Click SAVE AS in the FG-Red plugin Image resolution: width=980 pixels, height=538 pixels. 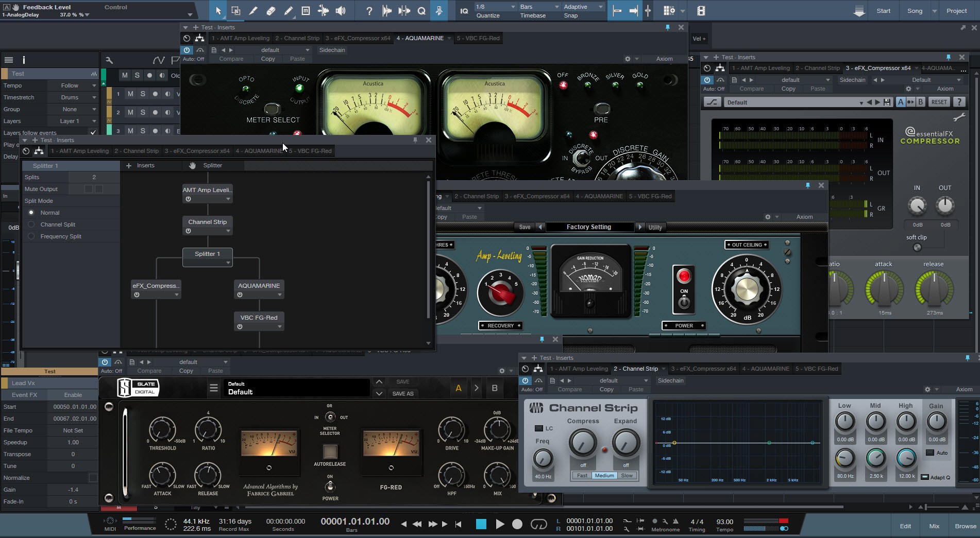[403, 393]
